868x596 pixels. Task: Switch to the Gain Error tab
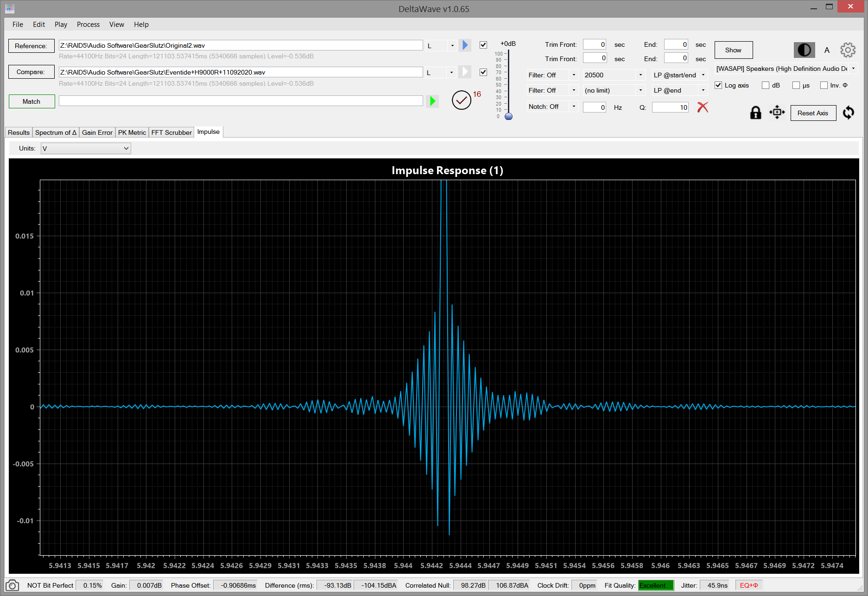click(97, 132)
